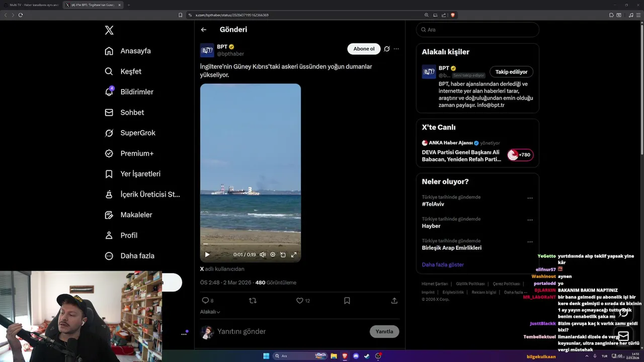The image size is (644, 362).
Task: Click the Yer İşaretleri bookmark icon
Action: [109, 174]
